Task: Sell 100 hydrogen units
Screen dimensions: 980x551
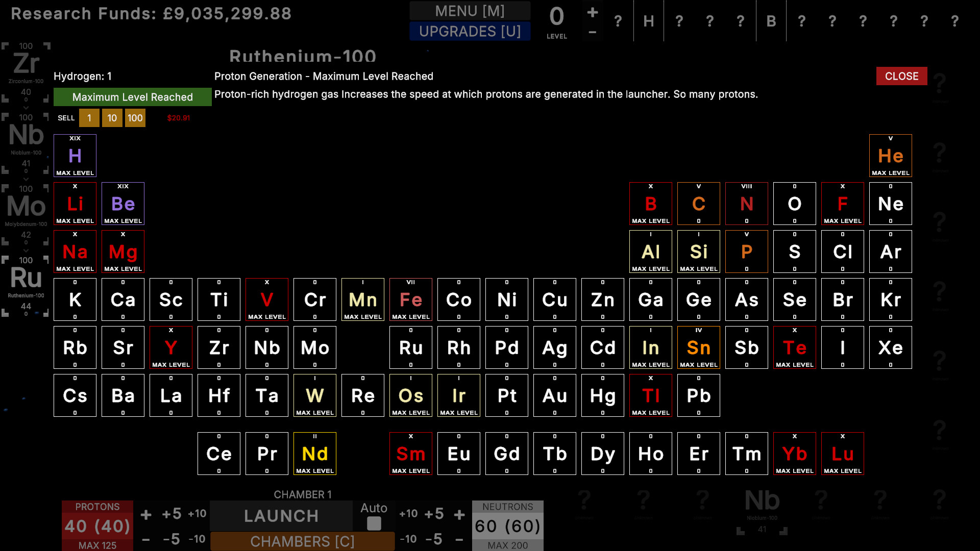Action: (x=135, y=118)
